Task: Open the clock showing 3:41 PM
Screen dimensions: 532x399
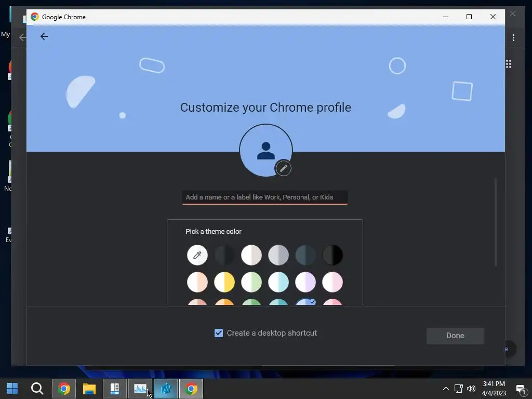Action: coord(494,389)
